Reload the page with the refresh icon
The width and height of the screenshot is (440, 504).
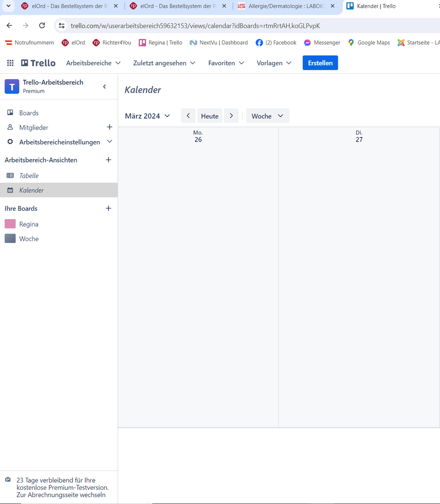(x=42, y=25)
